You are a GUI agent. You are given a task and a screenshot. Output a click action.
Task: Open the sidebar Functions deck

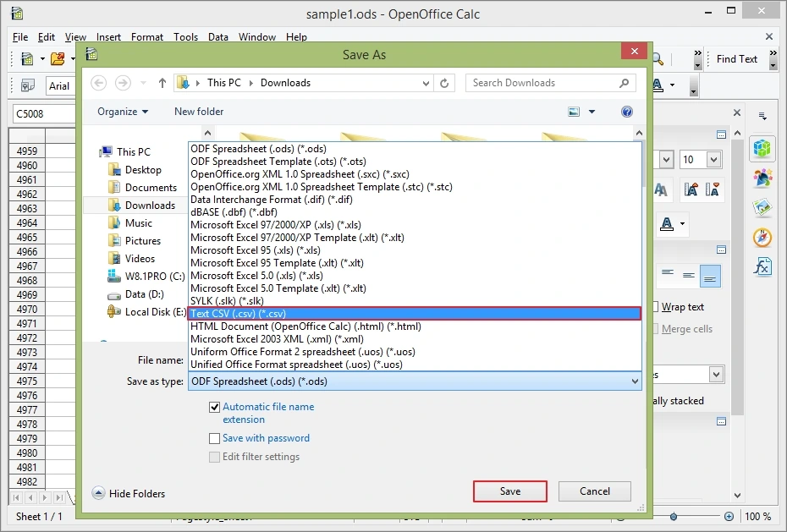coord(762,266)
